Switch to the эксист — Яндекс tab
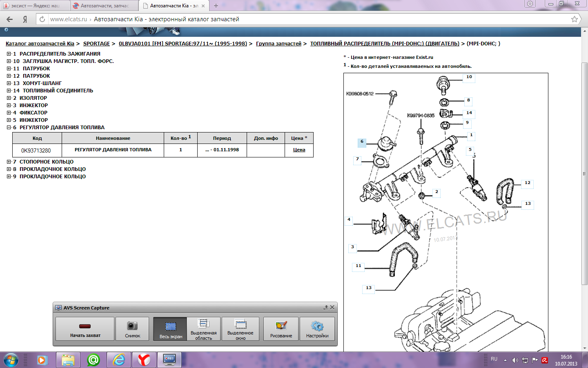588x368 pixels. (x=35, y=6)
